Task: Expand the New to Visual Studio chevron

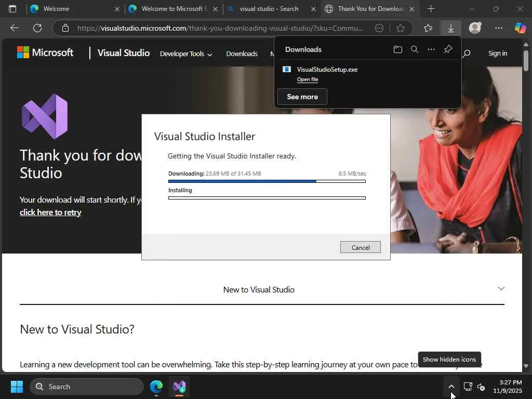Action: [501, 289]
